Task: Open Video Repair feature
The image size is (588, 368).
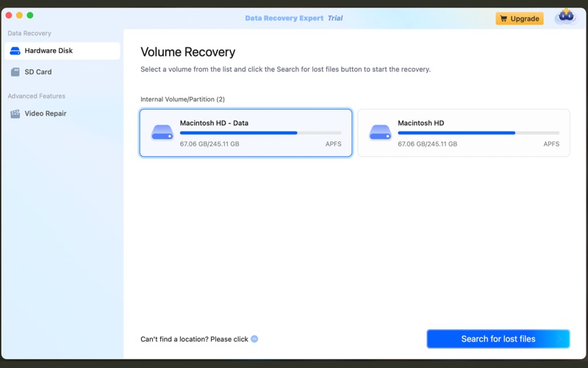Action: (x=62, y=113)
